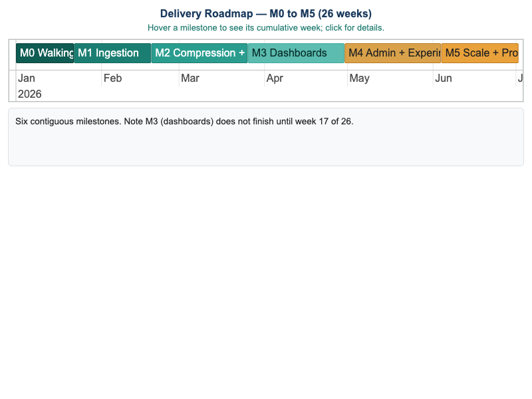This screenshot has width=532, height=399.
Task: Click the Jun month label
Action: click(x=443, y=78)
